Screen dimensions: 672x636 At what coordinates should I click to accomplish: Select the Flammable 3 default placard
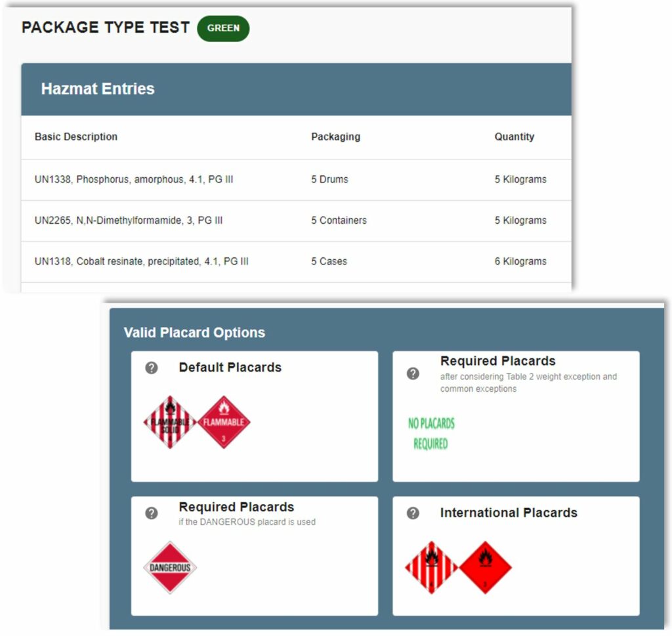point(225,420)
